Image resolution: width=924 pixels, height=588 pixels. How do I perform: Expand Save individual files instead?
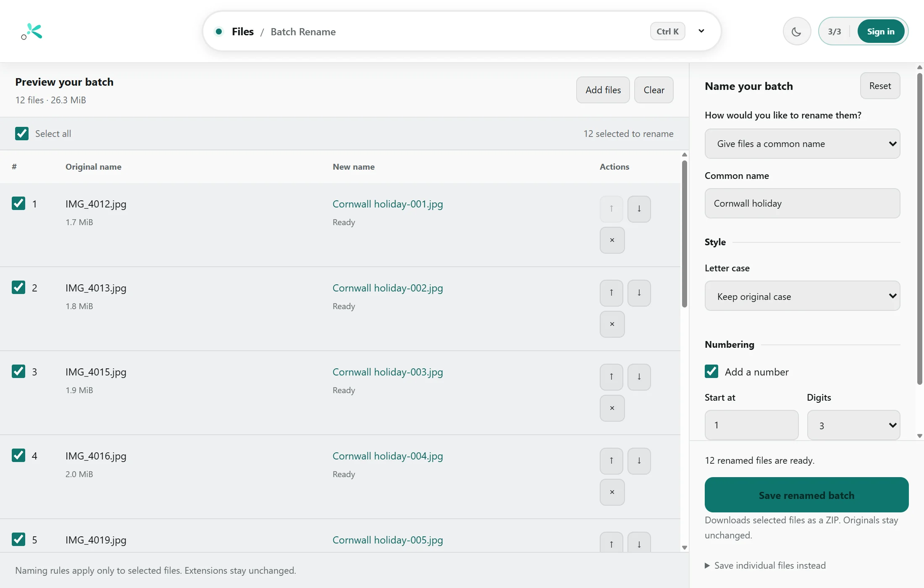pos(765,566)
